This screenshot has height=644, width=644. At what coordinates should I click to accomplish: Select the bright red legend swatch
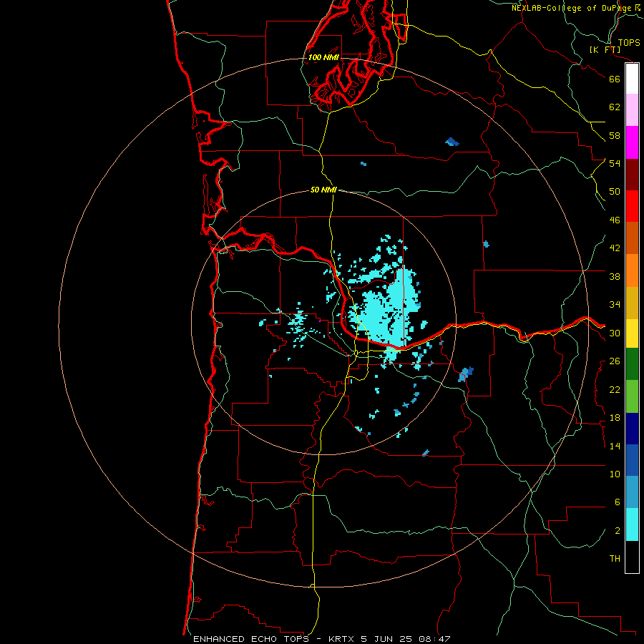click(632, 206)
